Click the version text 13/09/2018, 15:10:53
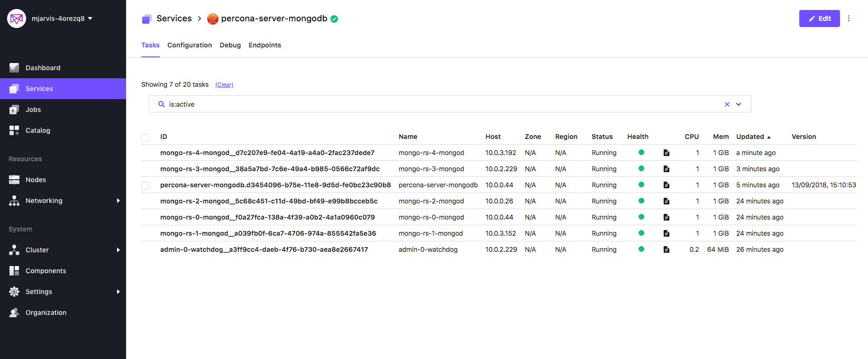The width and height of the screenshot is (868, 359). pos(824,185)
